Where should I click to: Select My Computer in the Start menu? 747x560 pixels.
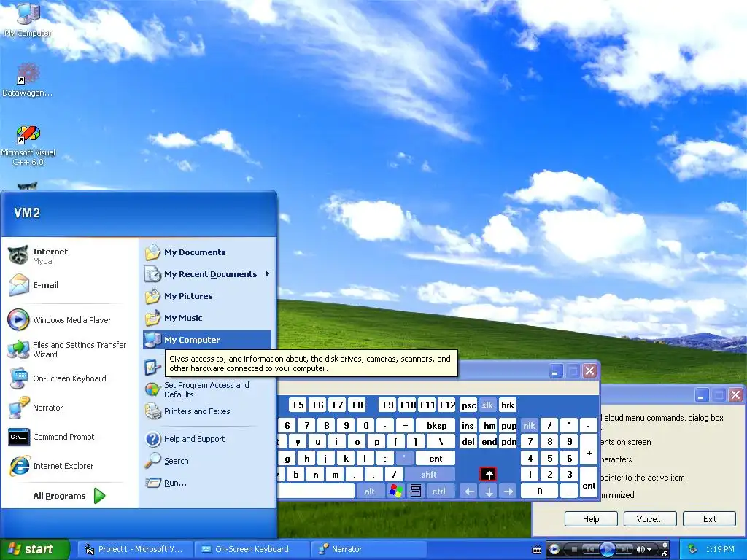[206, 340]
